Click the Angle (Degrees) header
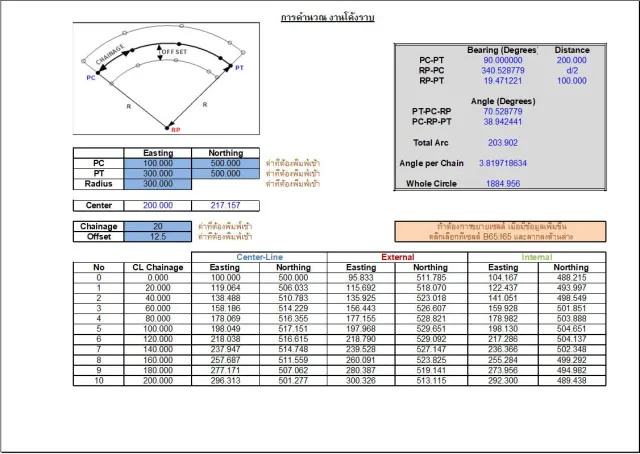This screenshot has width=640, height=454. tap(503, 101)
